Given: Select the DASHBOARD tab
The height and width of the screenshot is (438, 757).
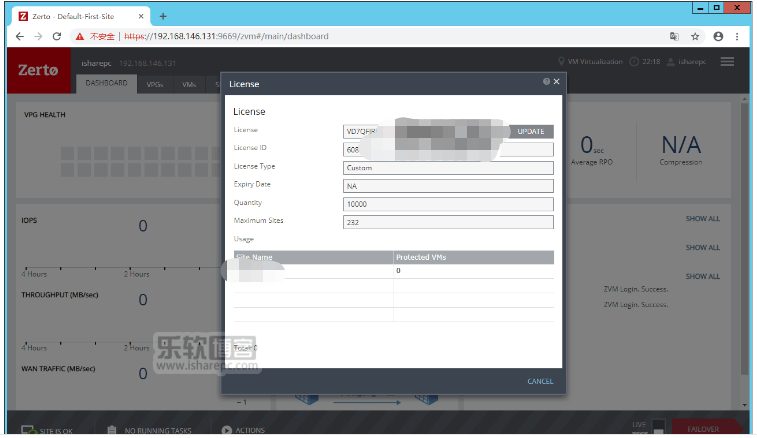Looking at the screenshot, I should [106, 84].
